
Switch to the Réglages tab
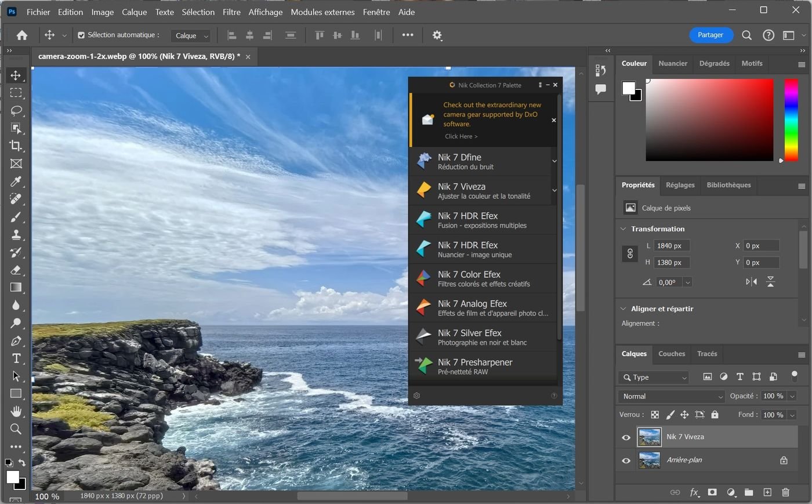pyautogui.click(x=680, y=186)
